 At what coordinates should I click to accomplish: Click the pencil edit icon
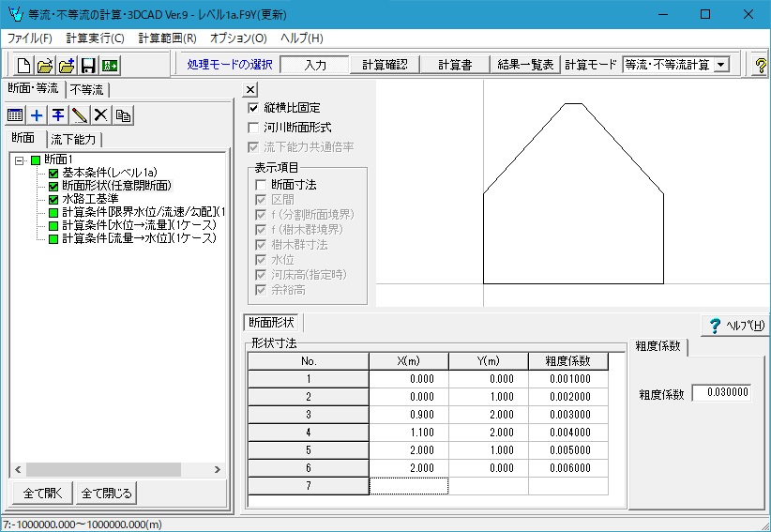click(80, 115)
